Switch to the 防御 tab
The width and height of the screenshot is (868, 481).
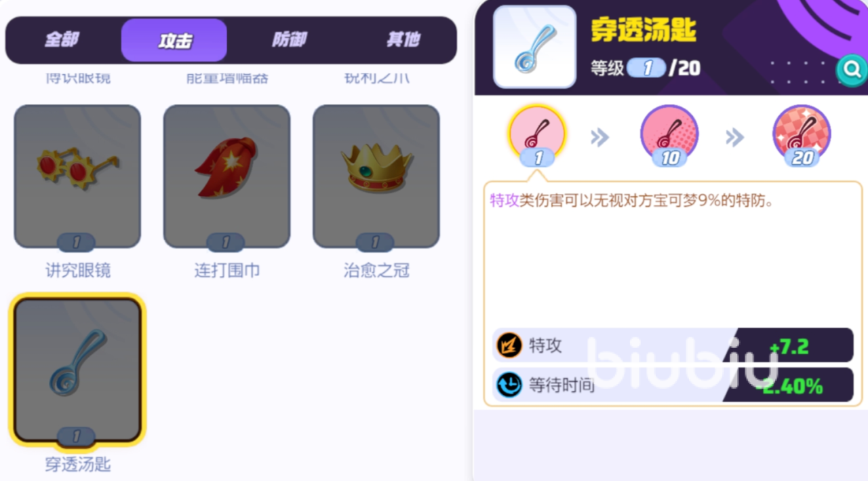(x=289, y=40)
